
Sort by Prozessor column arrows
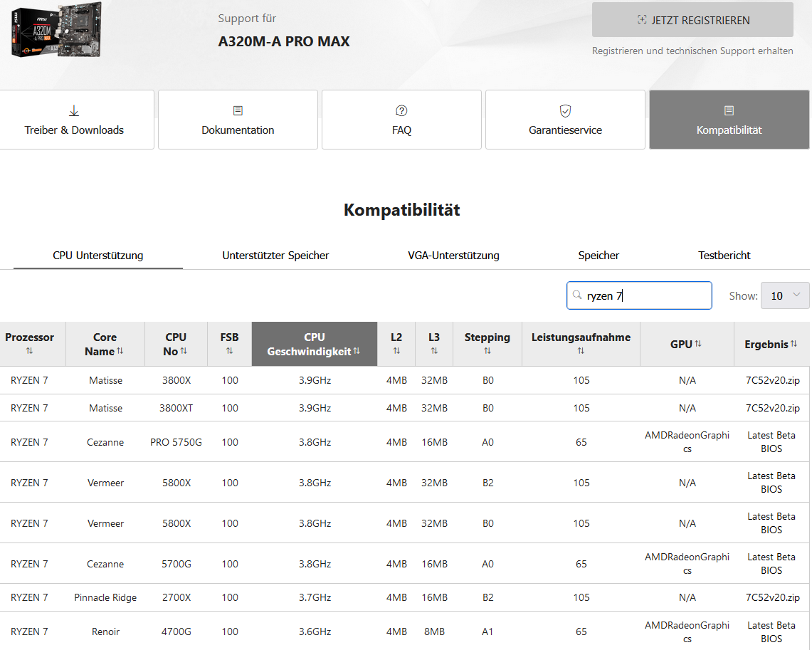[x=29, y=351]
